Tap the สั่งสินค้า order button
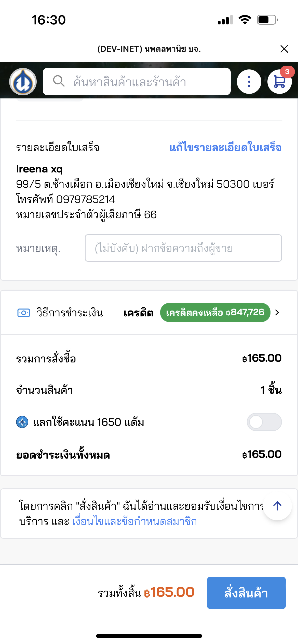Image resolution: width=298 pixels, height=644 pixels. [246, 593]
